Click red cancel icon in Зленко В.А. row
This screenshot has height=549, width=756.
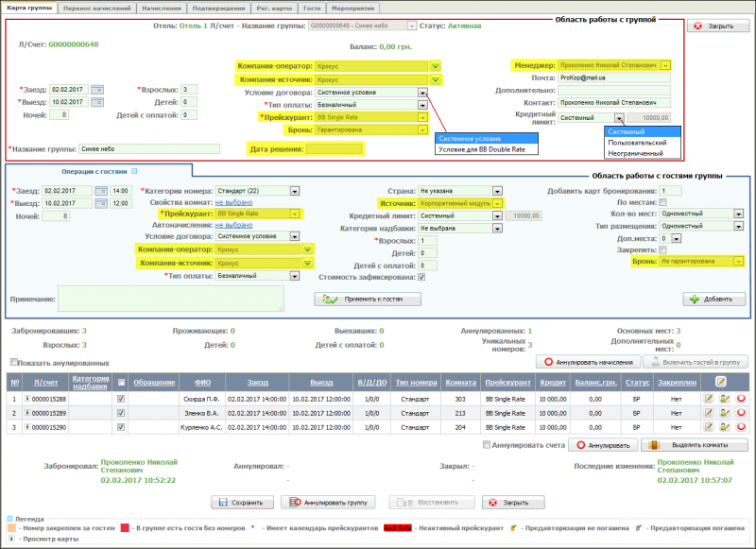tap(741, 413)
